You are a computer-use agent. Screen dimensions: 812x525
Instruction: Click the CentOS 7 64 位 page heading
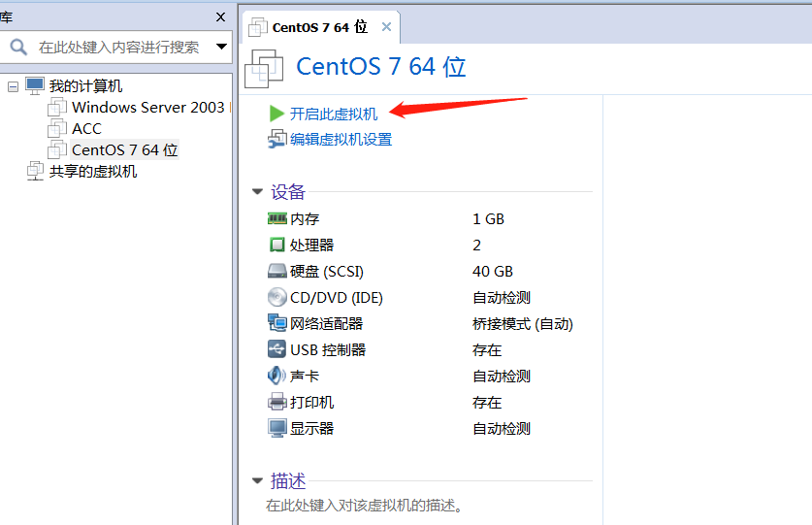(380, 66)
